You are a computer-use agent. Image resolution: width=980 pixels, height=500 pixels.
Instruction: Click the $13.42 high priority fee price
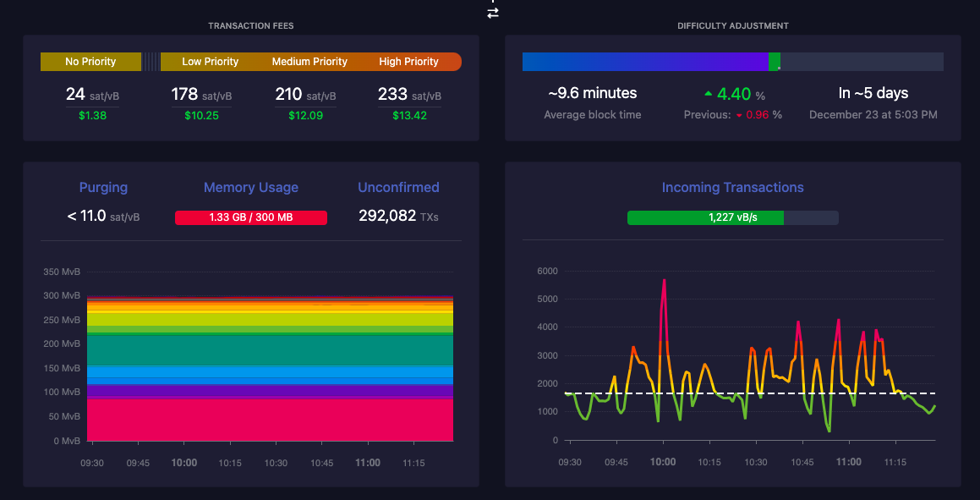(409, 116)
